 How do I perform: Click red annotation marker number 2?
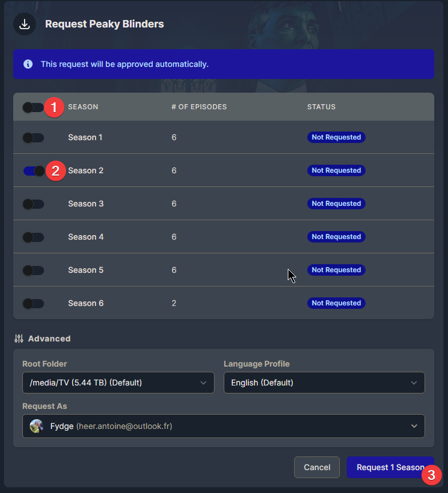[x=55, y=170]
